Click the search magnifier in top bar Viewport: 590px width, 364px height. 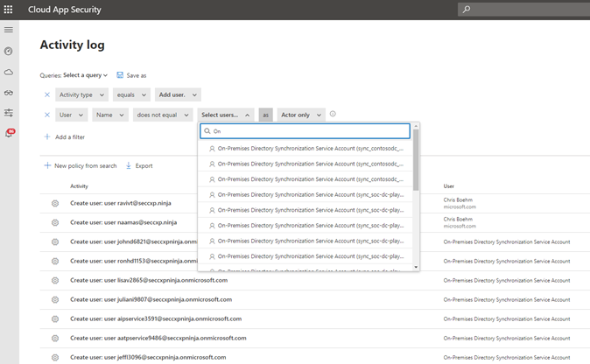(467, 10)
